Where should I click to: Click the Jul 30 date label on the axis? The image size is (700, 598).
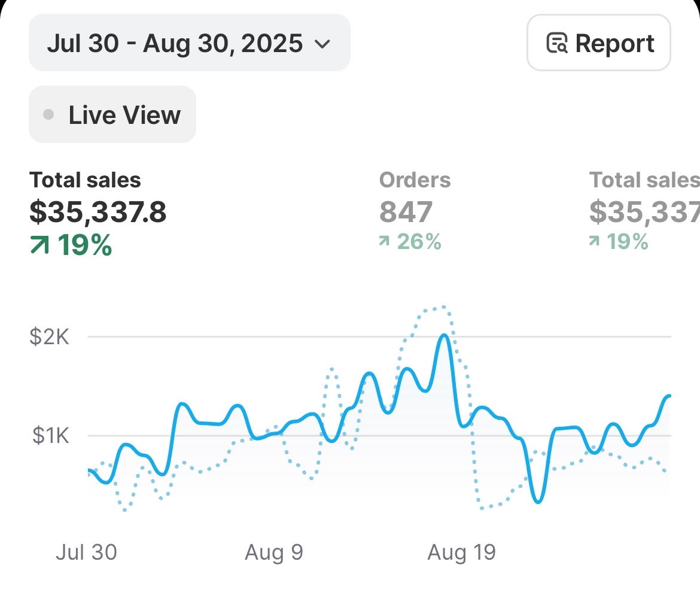(x=86, y=552)
